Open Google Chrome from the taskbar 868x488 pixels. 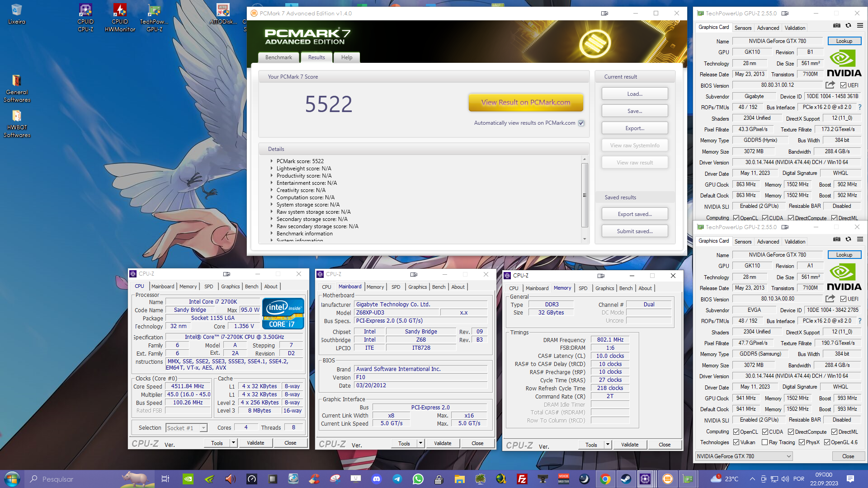coord(605,479)
